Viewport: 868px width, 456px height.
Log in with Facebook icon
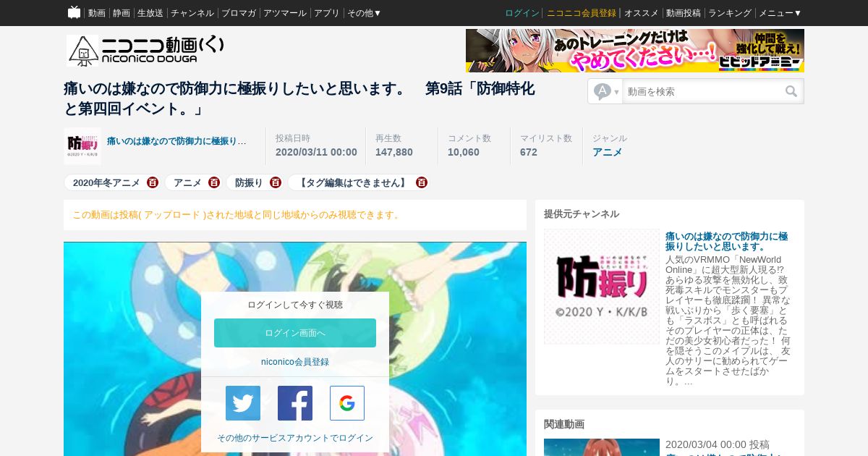tap(295, 403)
